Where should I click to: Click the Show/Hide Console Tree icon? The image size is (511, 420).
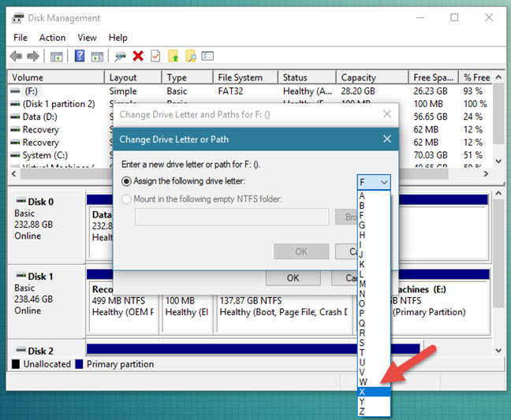point(56,56)
